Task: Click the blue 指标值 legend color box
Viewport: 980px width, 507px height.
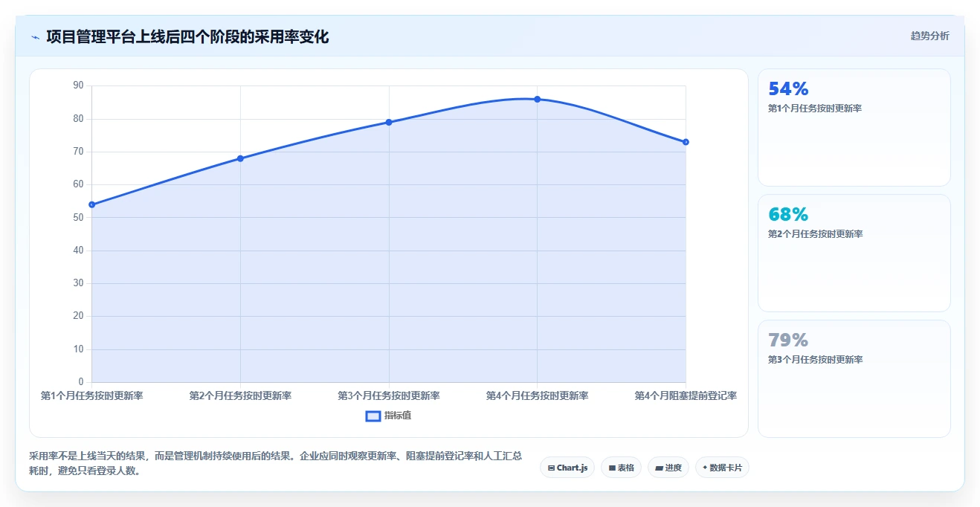Action: coord(373,416)
